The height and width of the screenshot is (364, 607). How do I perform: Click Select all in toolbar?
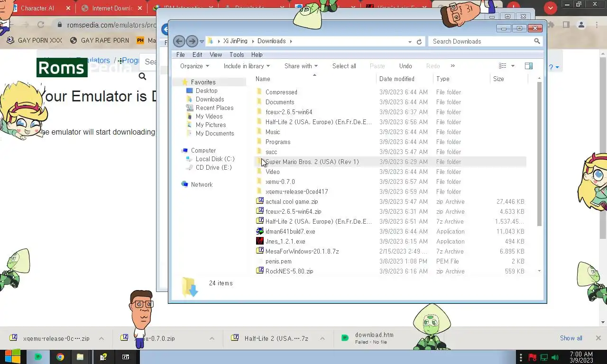344,66
